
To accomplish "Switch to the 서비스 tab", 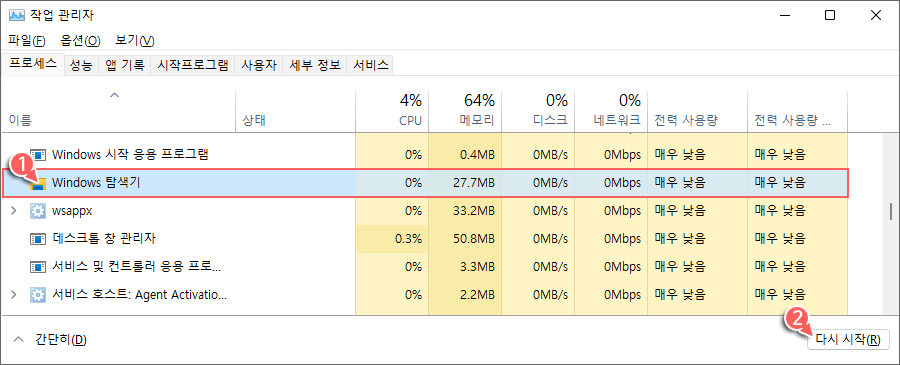I will 371,65.
